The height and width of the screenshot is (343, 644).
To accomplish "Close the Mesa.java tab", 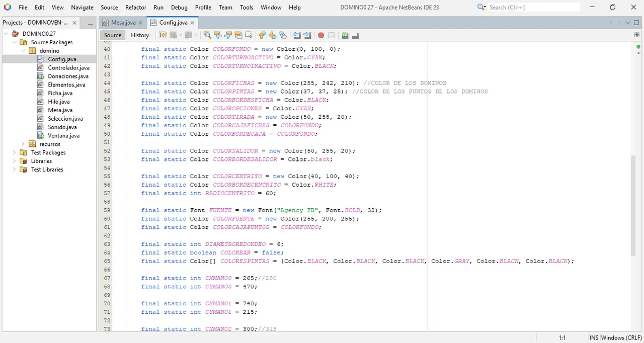I will (141, 23).
